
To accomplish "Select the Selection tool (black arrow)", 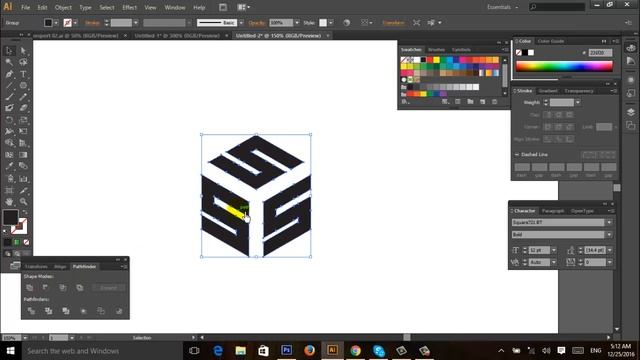I will click(x=9, y=51).
